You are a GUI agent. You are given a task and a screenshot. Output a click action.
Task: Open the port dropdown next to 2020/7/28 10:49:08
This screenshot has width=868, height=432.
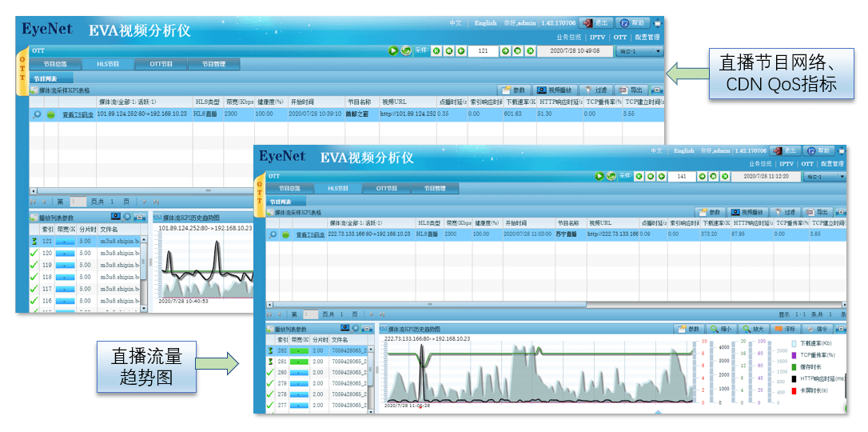coord(639,51)
